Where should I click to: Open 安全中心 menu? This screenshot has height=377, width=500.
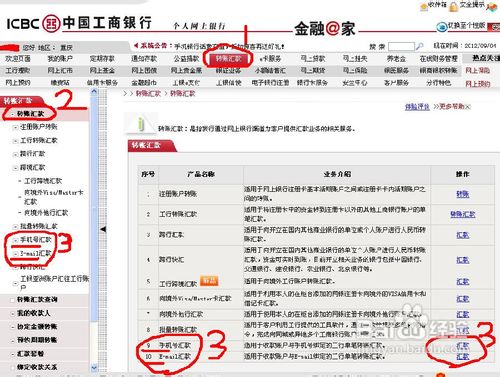click(355, 83)
